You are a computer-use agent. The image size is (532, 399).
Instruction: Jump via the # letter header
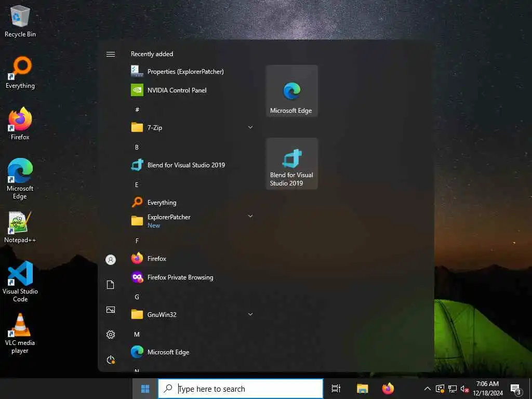(137, 109)
